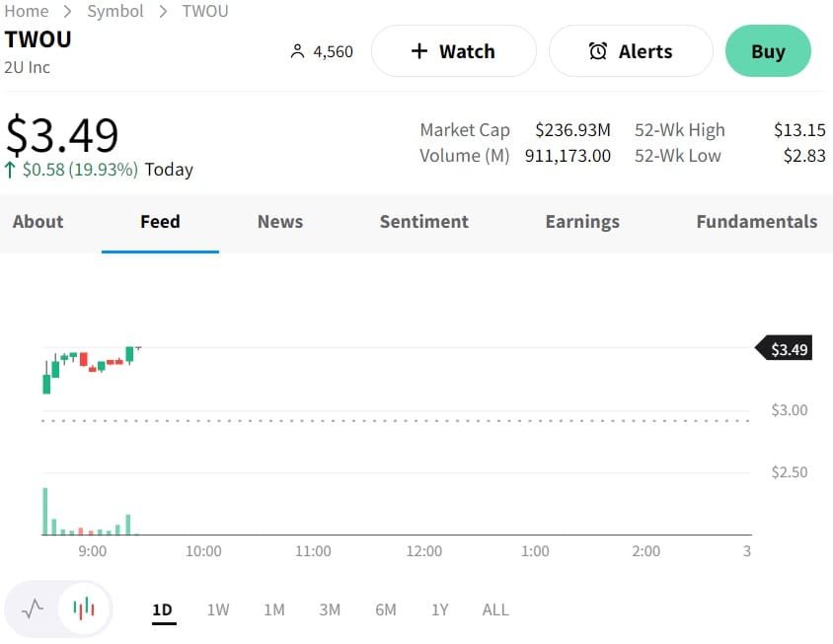Click the plus icon on Watch
This screenshot has height=644, width=833.
pos(419,51)
